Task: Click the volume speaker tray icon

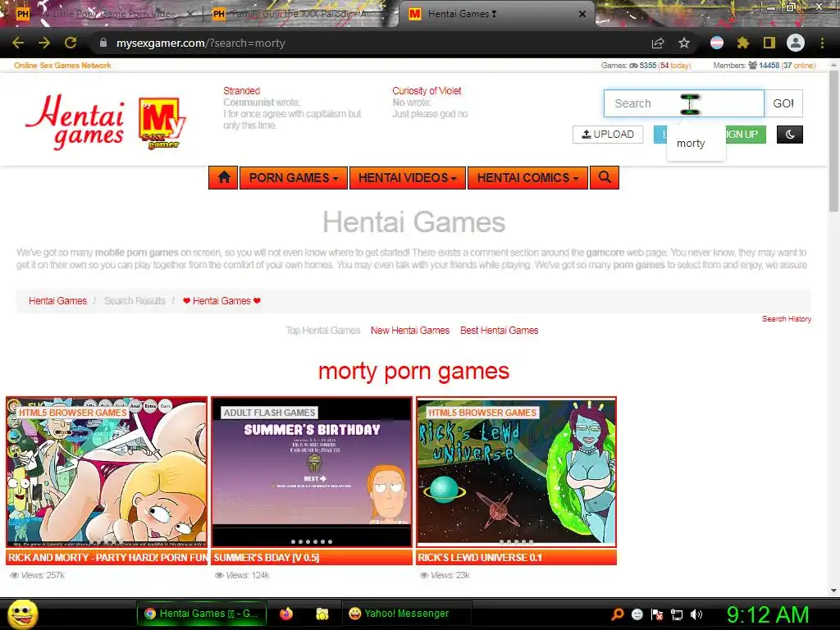Action: [x=696, y=614]
